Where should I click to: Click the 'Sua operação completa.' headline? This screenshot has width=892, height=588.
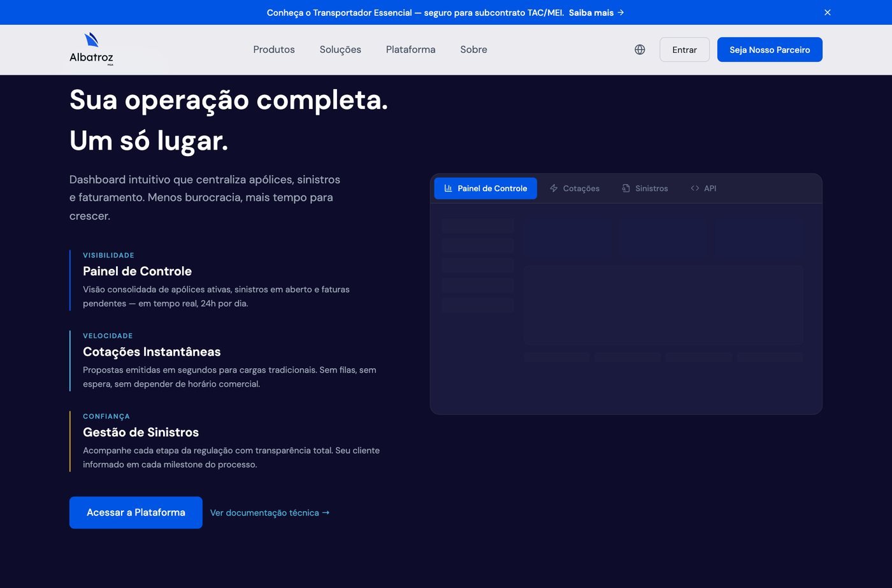tap(229, 100)
